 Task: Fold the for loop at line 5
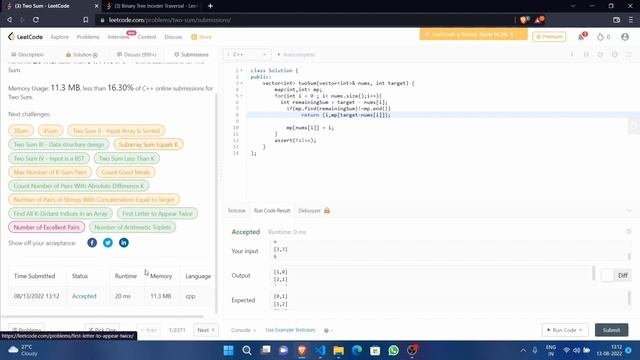tap(241, 96)
